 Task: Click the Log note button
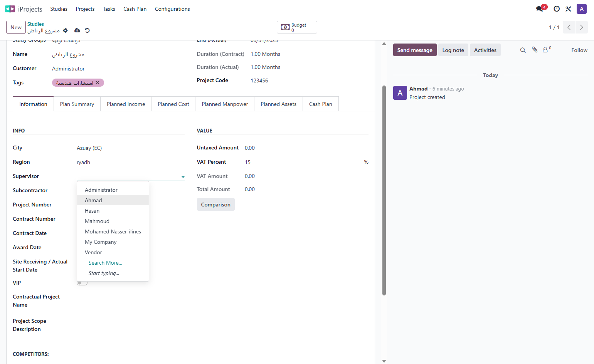point(453,50)
